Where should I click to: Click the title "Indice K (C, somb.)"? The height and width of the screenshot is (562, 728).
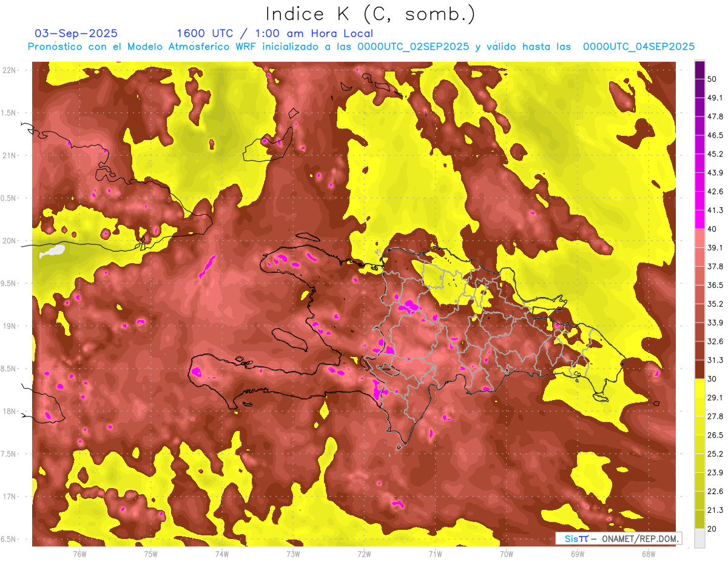[x=370, y=14]
